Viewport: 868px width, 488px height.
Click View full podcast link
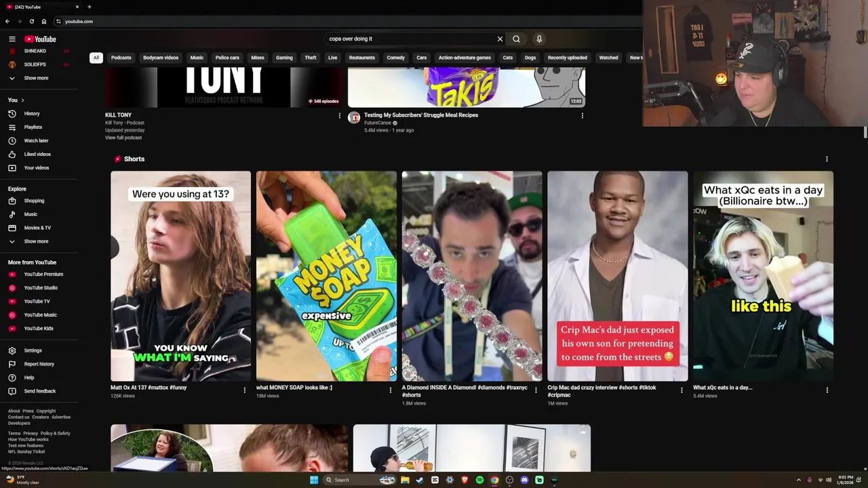pyautogui.click(x=123, y=138)
